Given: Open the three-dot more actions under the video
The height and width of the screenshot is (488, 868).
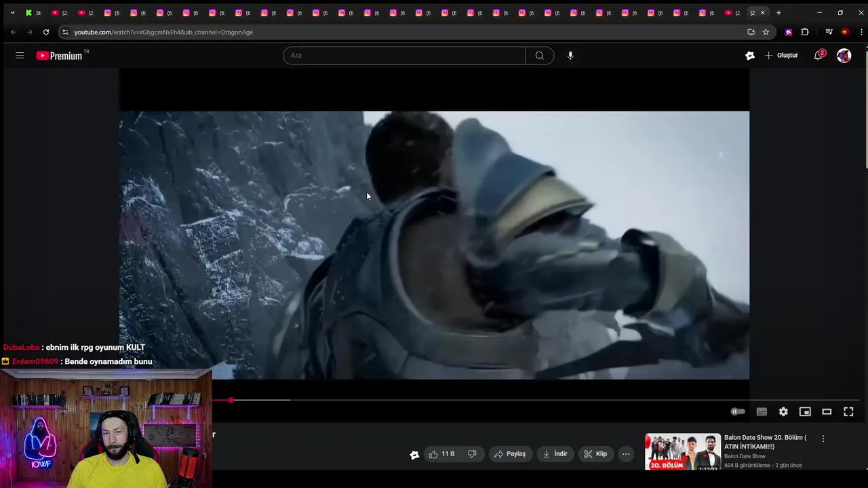Looking at the screenshot, I should click(x=626, y=454).
